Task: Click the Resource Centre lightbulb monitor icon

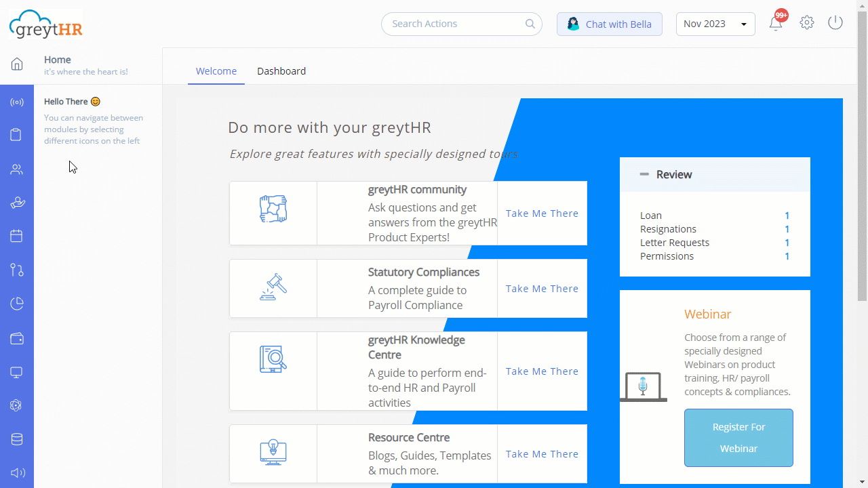Action: pyautogui.click(x=273, y=452)
